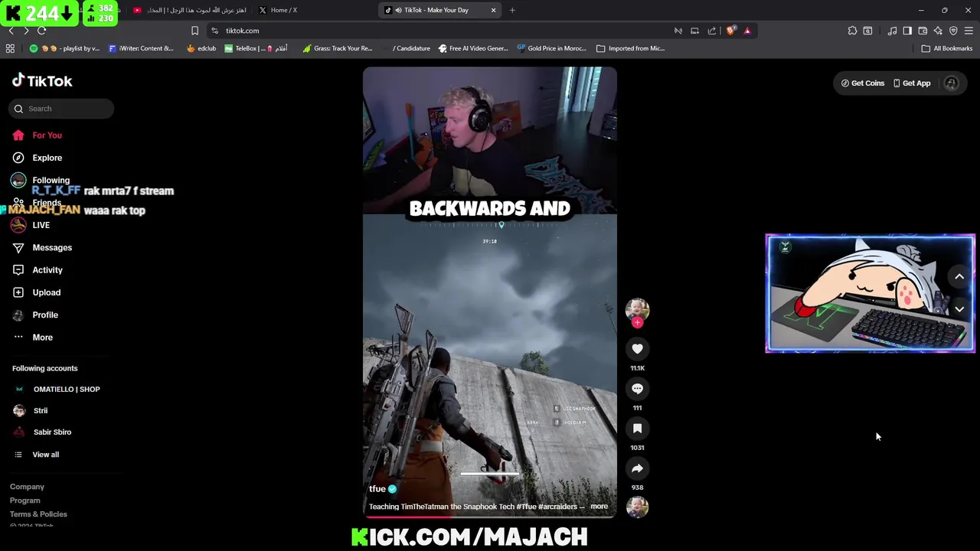Open the Program footer link

[24, 500]
